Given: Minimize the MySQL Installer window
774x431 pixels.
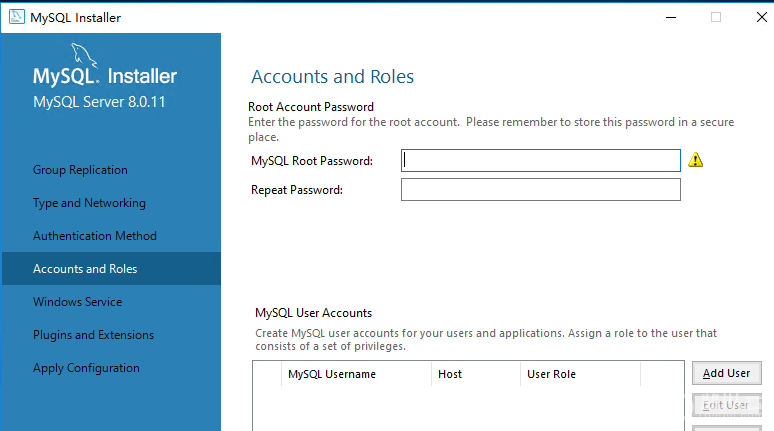Looking at the screenshot, I should pos(671,17).
